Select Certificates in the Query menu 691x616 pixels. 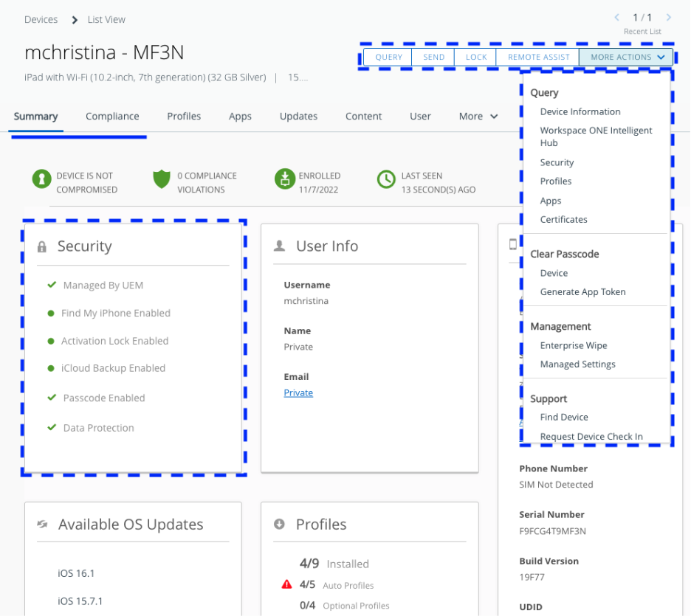563,219
